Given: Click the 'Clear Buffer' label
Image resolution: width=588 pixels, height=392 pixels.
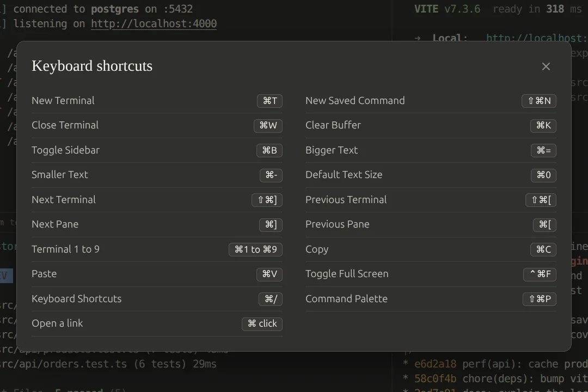Looking at the screenshot, I should [333, 125].
